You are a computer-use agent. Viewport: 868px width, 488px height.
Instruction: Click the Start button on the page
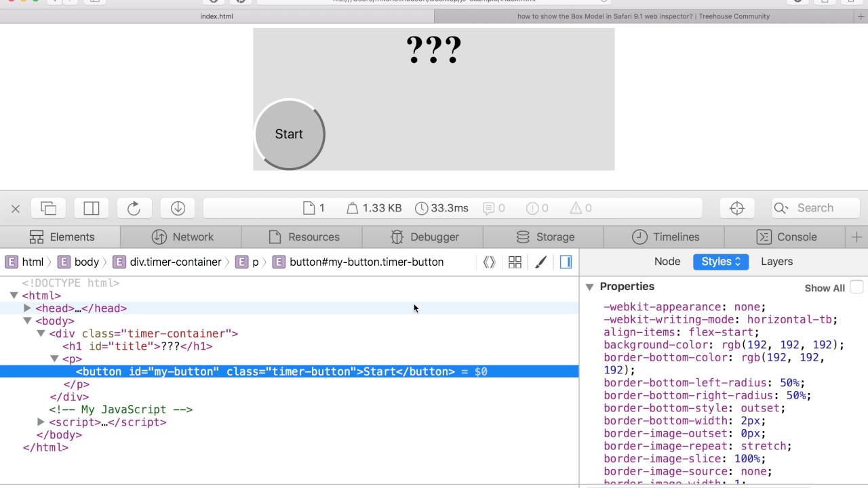click(290, 134)
